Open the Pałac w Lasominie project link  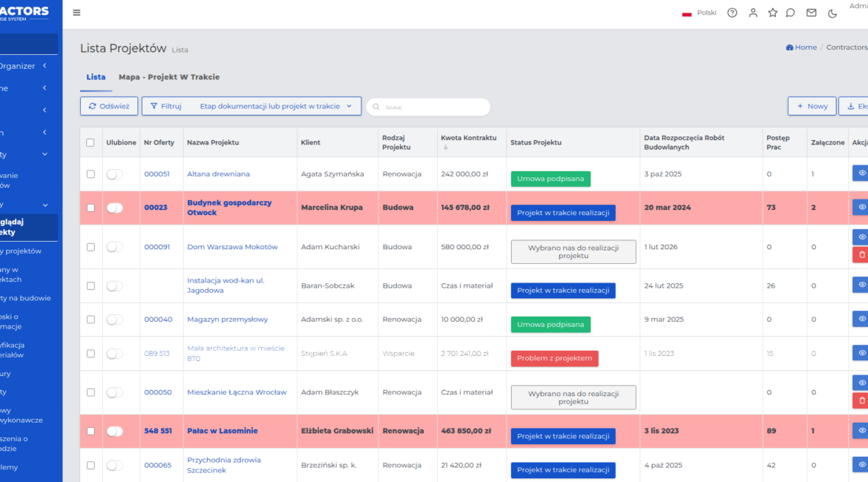click(222, 431)
